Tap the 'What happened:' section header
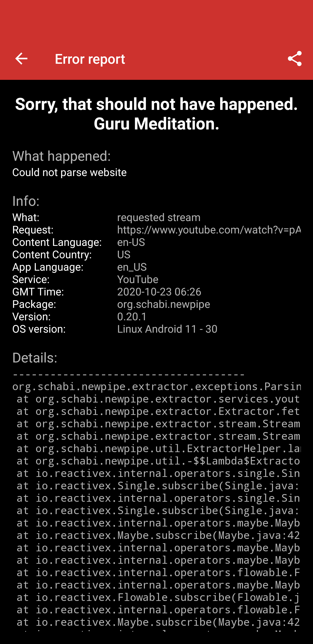This screenshot has width=313, height=644. tap(62, 156)
